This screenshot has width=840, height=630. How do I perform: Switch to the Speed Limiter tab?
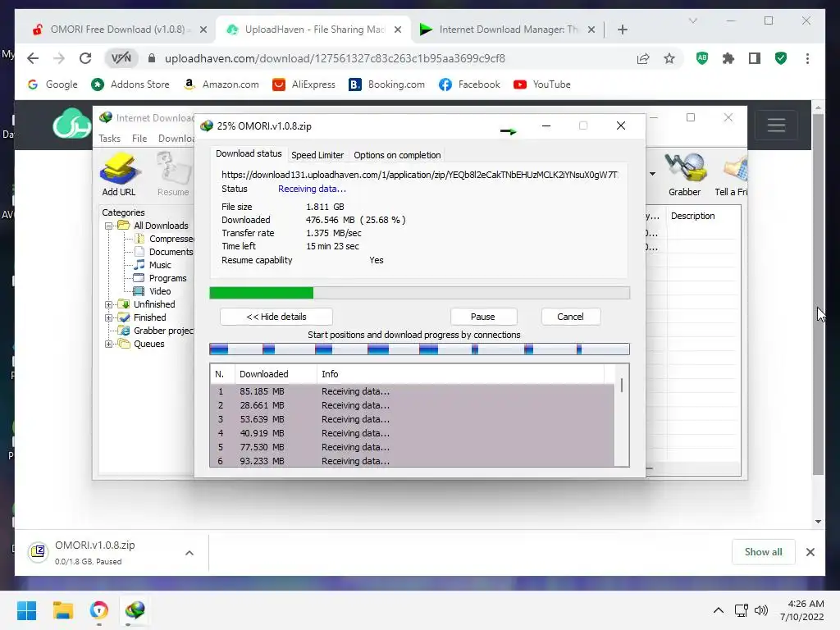(317, 155)
